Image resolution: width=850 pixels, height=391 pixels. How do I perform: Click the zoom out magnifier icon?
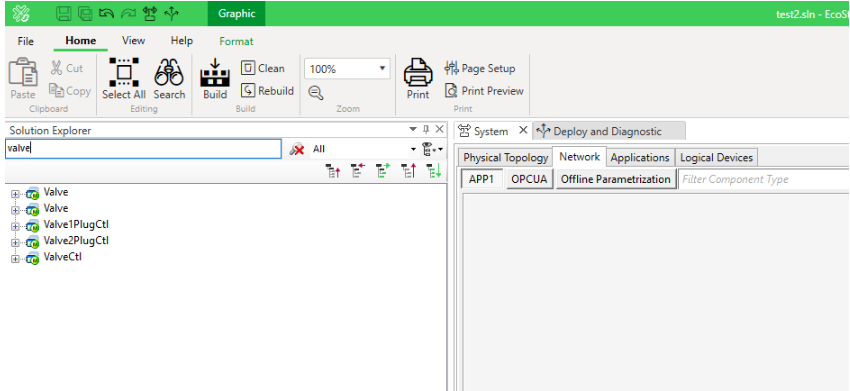coord(315,93)
